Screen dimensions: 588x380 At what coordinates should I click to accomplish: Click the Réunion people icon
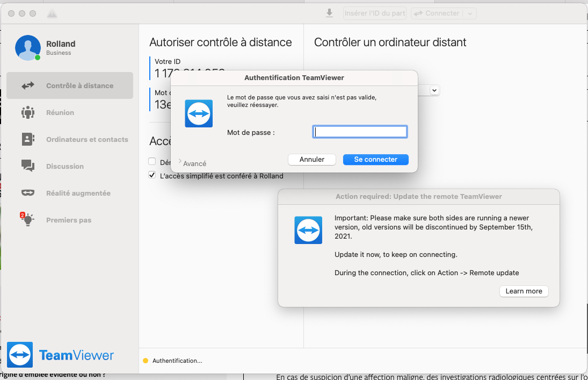(x=28, y=112)
